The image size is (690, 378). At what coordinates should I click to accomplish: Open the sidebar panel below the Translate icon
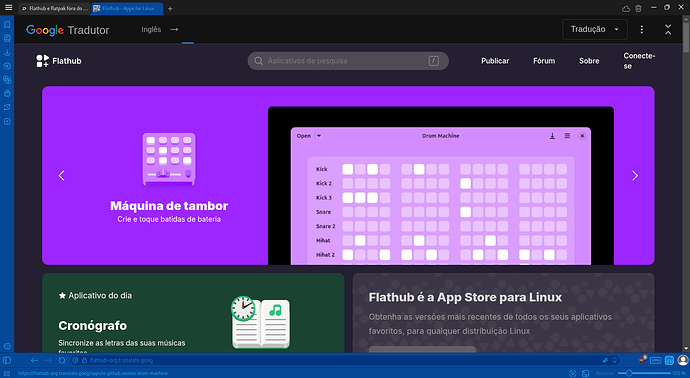pos(7,93)
